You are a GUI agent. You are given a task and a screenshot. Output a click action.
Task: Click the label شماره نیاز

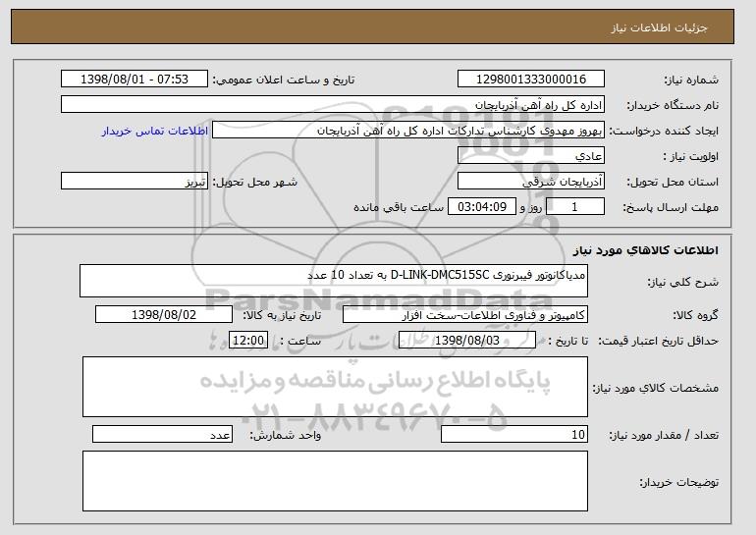691,80
